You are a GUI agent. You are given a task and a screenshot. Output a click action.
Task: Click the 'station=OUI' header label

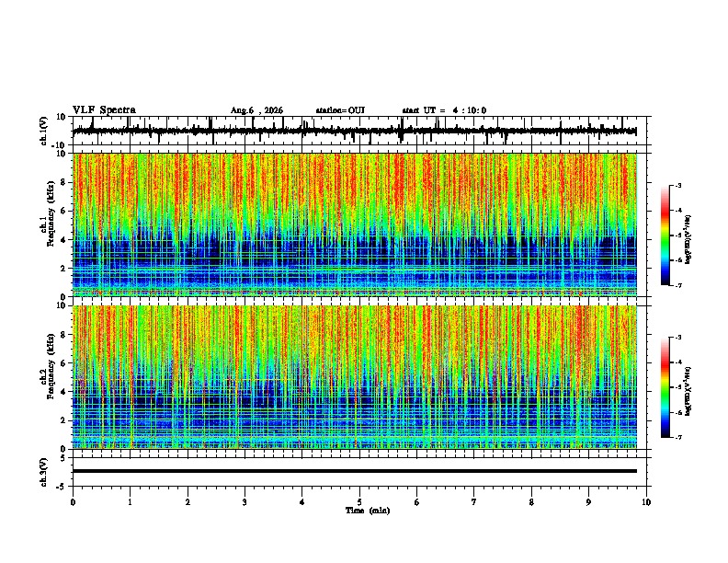point(340,110)
